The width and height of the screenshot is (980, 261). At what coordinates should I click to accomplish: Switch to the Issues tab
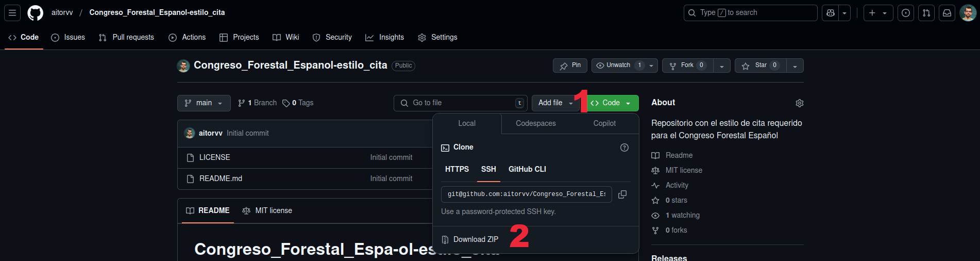pyautogui.click(x=68, y=37)
